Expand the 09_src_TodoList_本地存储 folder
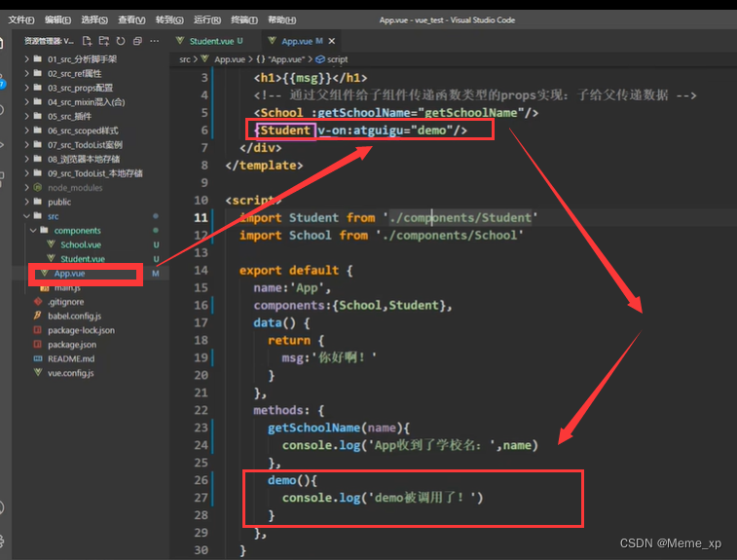The width and height of the screenshot is (737, 560). [95, 173]
